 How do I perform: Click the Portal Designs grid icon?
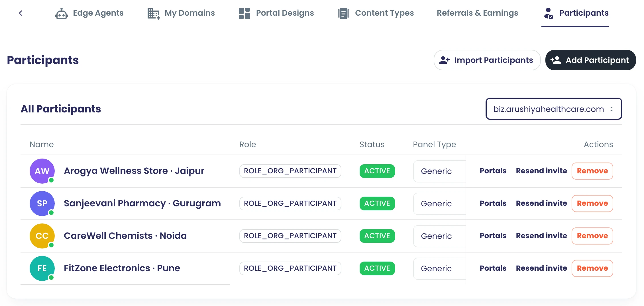(x=244, y=13)
